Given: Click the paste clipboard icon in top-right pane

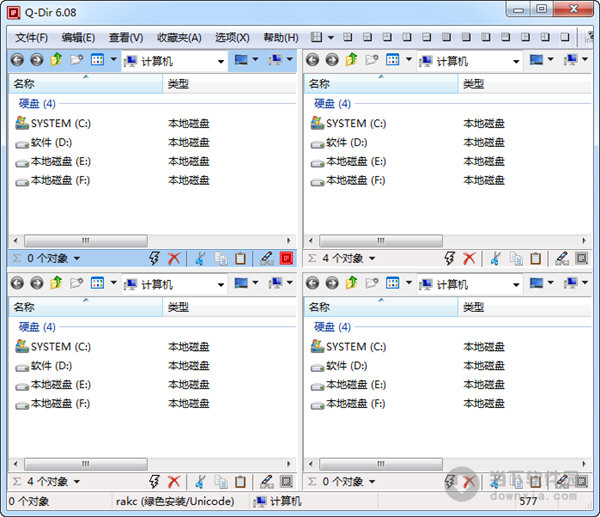Looking at the screenshot, I should tap(536, 259).
